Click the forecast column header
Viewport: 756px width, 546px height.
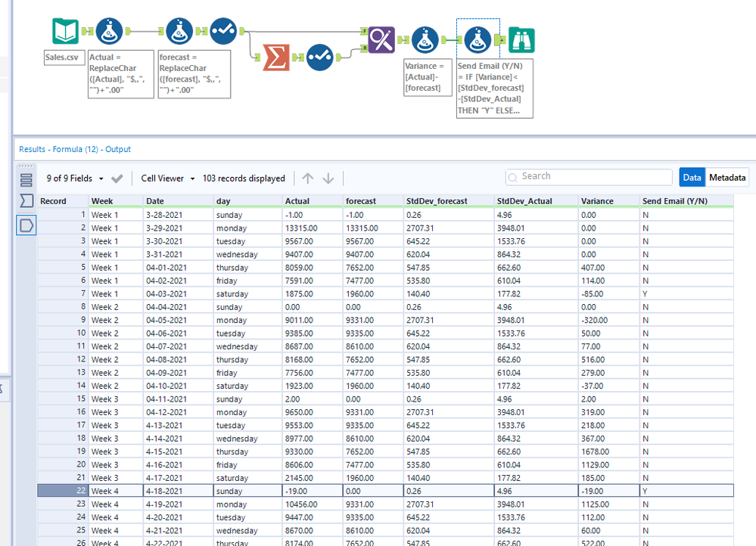pos(373,201)
